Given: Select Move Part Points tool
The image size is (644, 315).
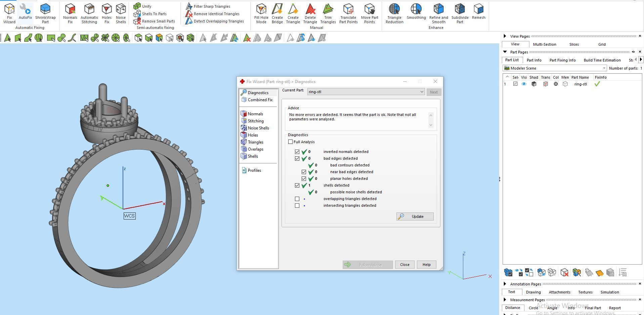Looking at the screenshot, I should [370, 14].
